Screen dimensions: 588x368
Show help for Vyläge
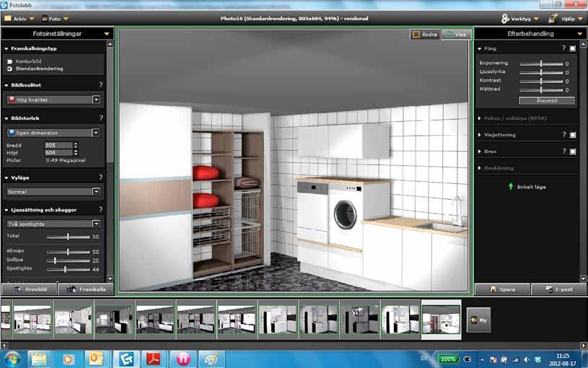point(100,178)
